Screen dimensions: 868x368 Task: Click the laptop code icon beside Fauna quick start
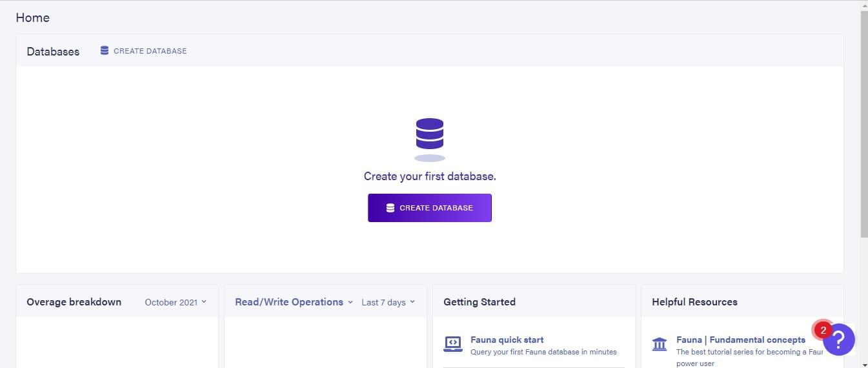pyautogui.click(x=453, y=344)
